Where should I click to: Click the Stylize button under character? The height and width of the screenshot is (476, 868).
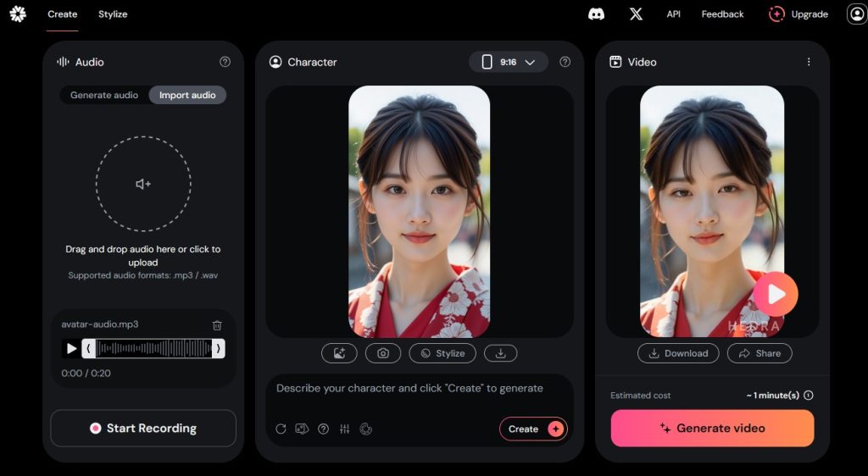pos(442,353)
